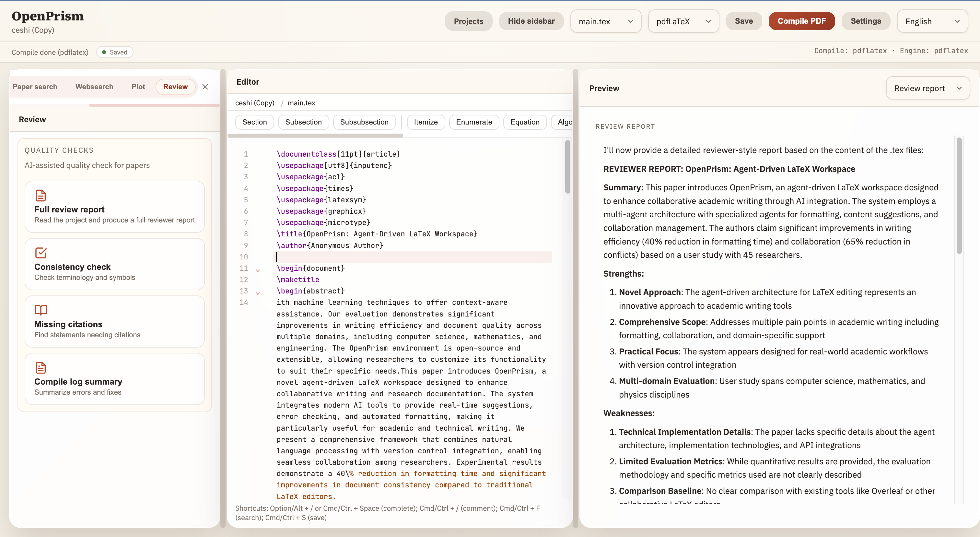Click the review report vertical scrollbar
Image resolution: width=980 pixels, height=537 pixels.
[x=959, y=195]
